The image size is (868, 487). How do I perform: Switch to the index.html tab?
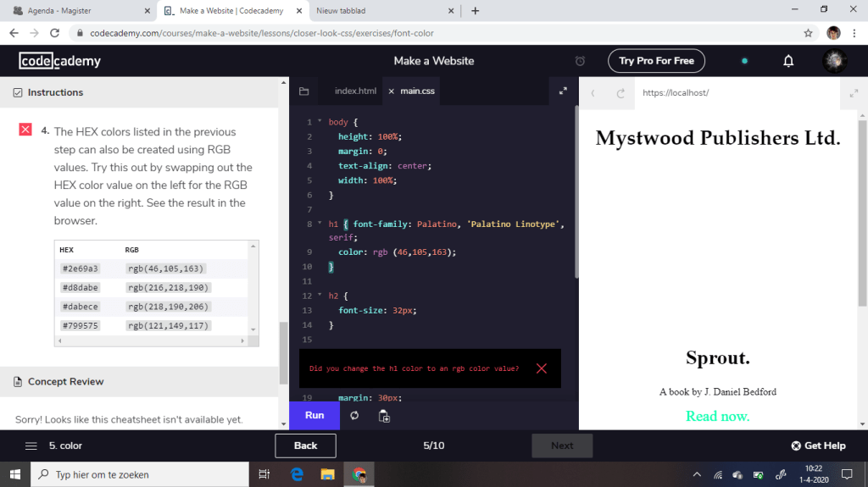(x=355, y=91)
